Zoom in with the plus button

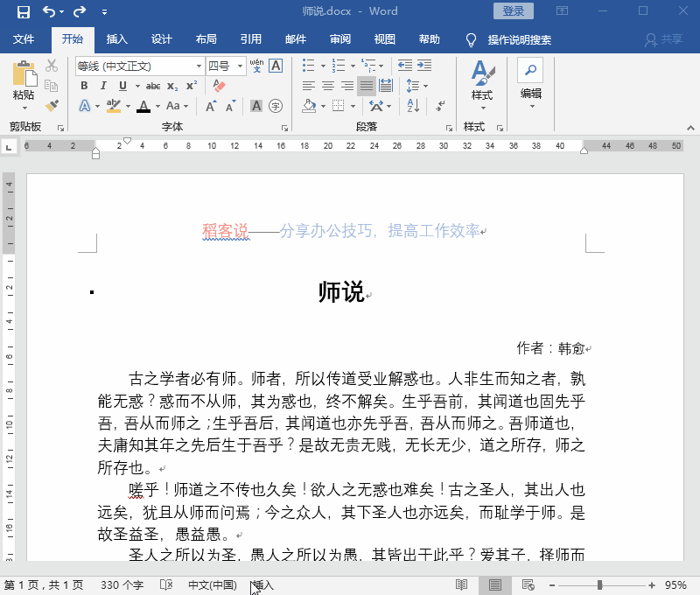coord(651,585)
